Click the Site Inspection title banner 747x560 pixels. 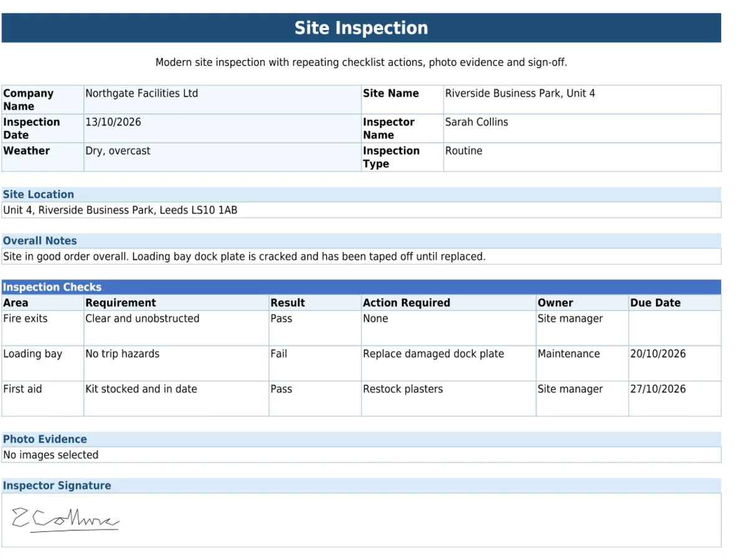tap(361, 28)
